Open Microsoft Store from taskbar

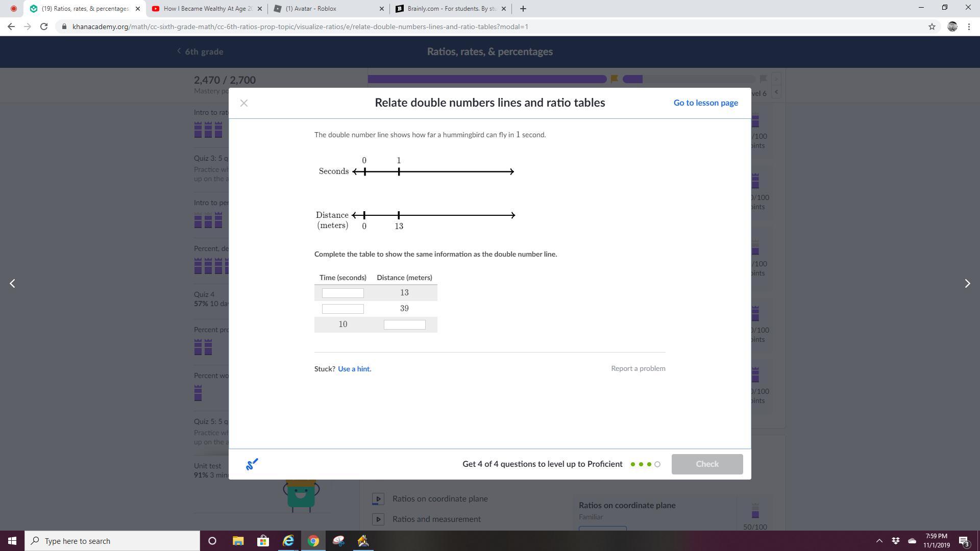[x=263, y=541]
